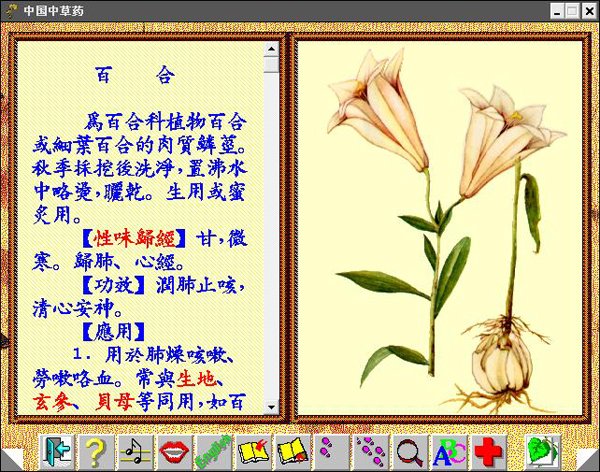600x472 pixels.
Task: Click the open book with red checkmark icon
Action: 252,452
